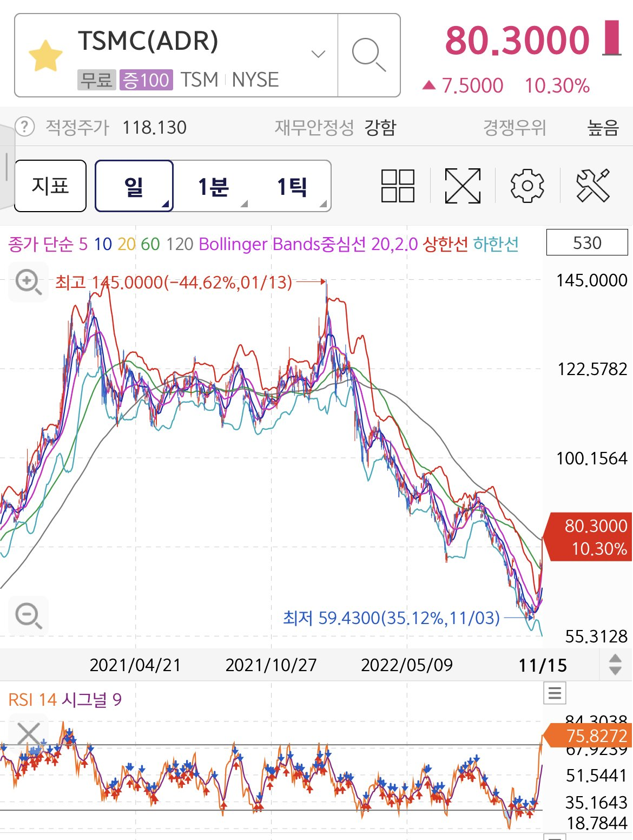Click the 11/15 date label
The height and width of the screenshot is (840, 633).
coord(543,665)
